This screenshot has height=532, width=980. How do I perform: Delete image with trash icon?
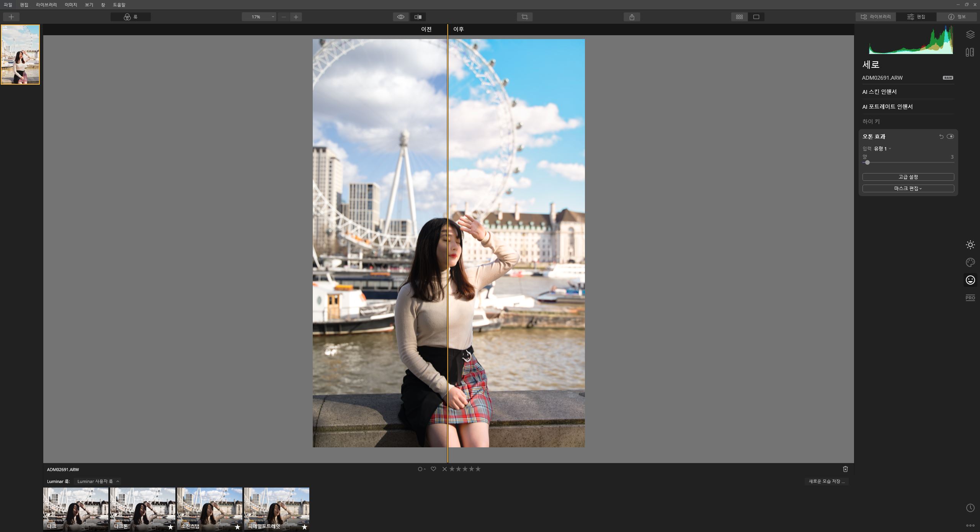[x=845, y=469]
